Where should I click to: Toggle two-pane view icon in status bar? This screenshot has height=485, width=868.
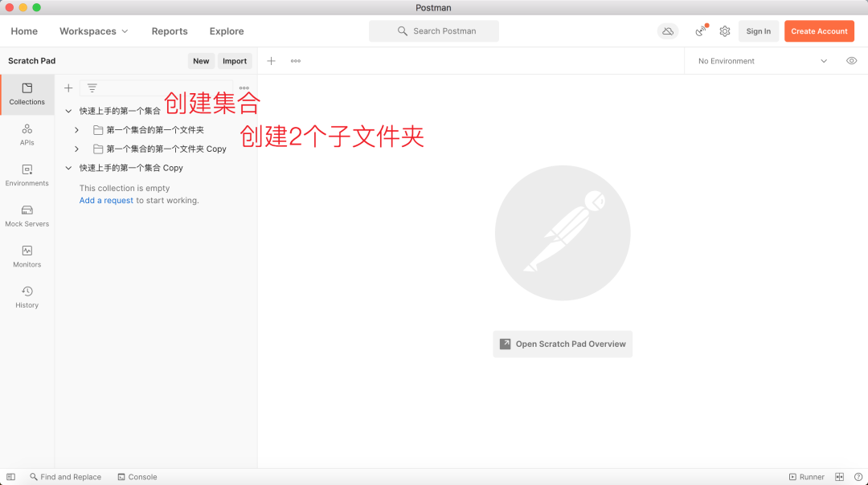pyautogui.click(x=840, y=477)
